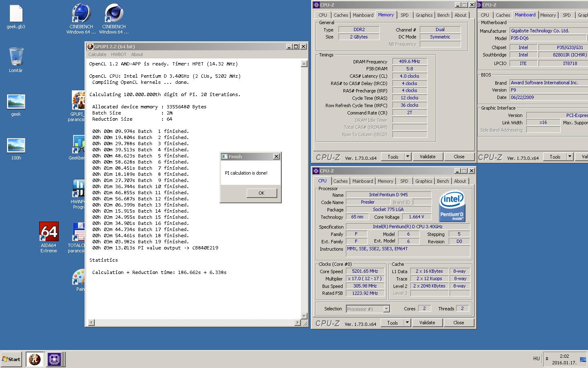This screenshot has height=368, width=588.
Task: Open the HWiNFO program shortcut
Action: click(x=78, y=194)
